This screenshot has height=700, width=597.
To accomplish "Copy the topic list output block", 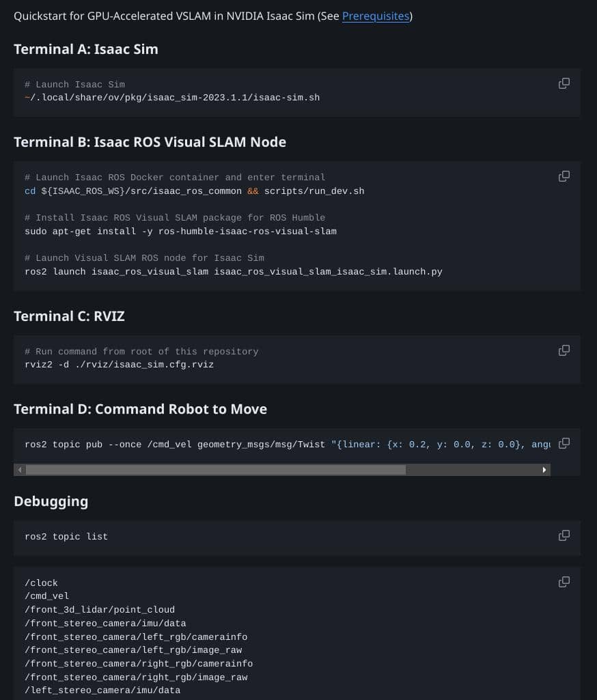I will click(564, 582).
